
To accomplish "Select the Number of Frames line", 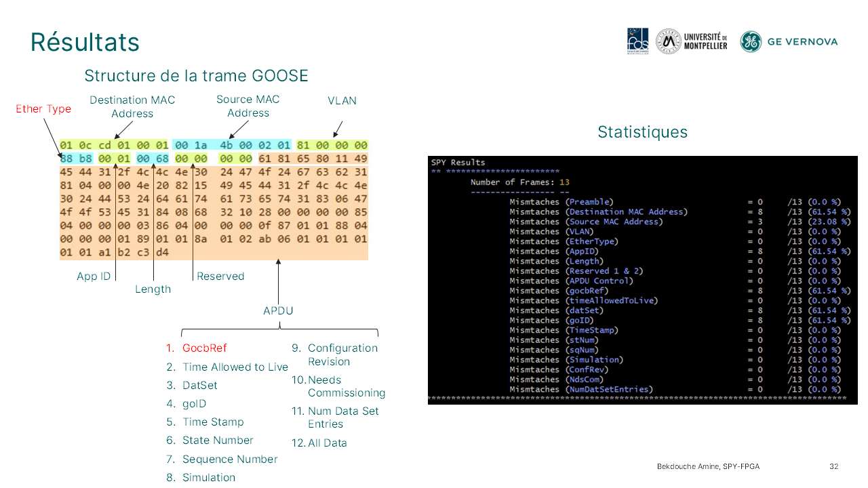I will tap(521, 182).
